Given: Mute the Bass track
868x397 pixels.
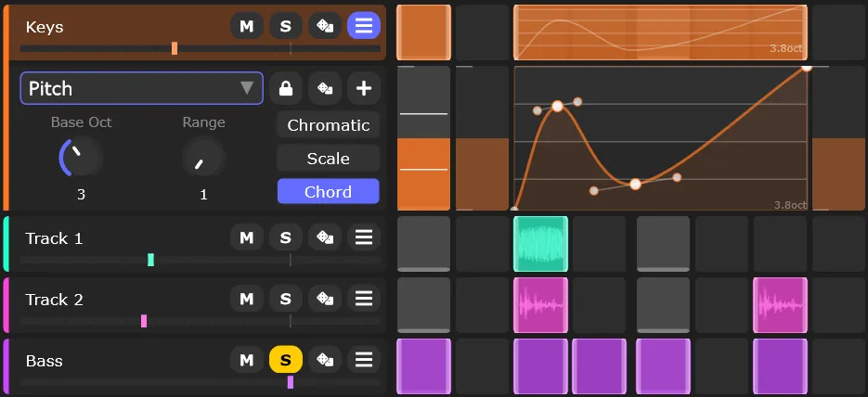Looking at the screenshot, I should (246, 361).
